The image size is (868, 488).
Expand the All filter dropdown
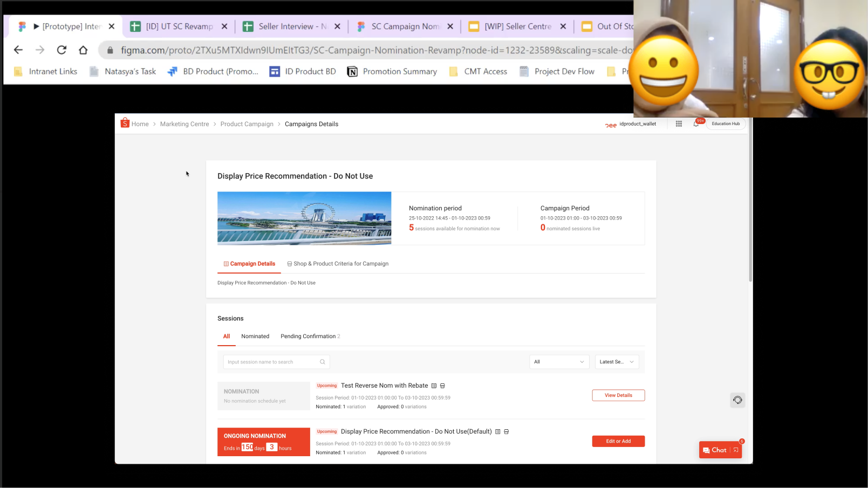tap(559, 362)
